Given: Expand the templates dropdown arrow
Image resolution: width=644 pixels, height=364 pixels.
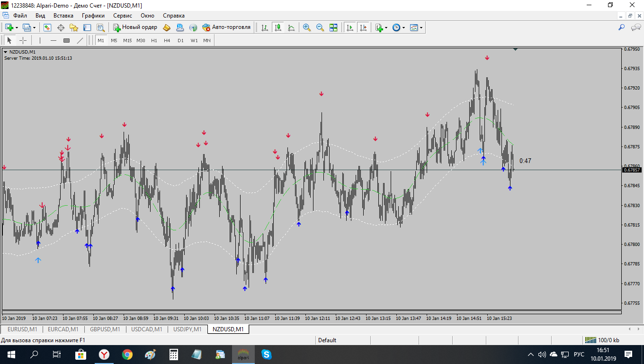Looking at the screenshot, I should [x=421, y=27].
